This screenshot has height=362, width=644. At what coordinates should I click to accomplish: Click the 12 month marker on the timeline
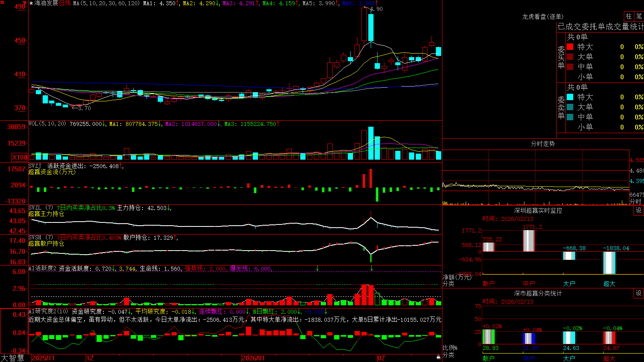click(x=90, y=358)
